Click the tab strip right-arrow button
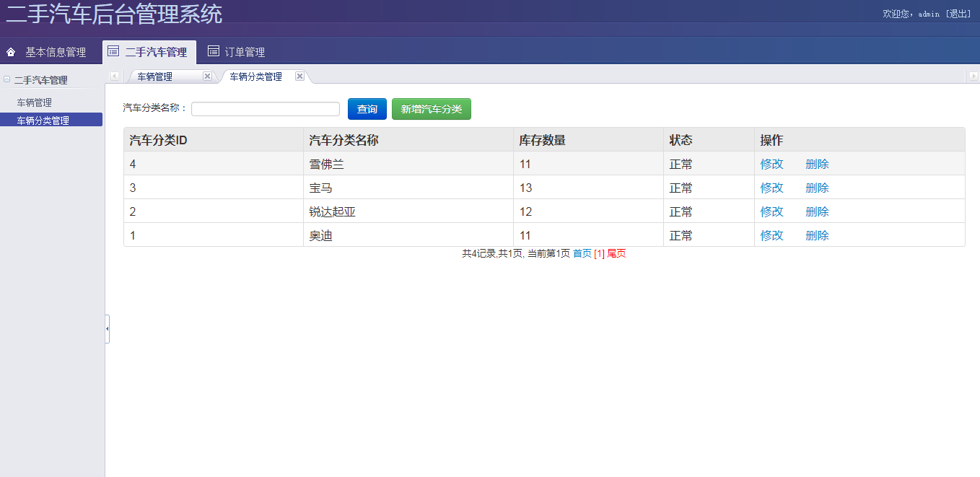This screenshot has width=980, height=477. coord(973,76)
